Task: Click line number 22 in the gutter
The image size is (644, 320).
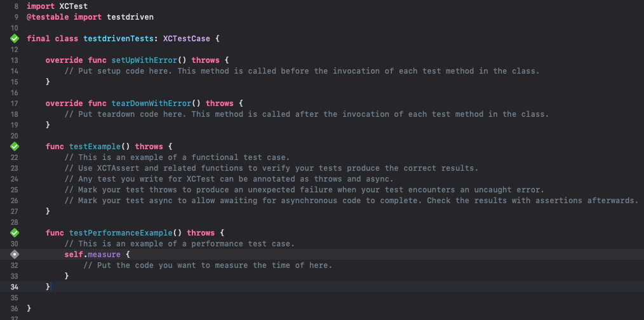Action: [x=14, y=157]
